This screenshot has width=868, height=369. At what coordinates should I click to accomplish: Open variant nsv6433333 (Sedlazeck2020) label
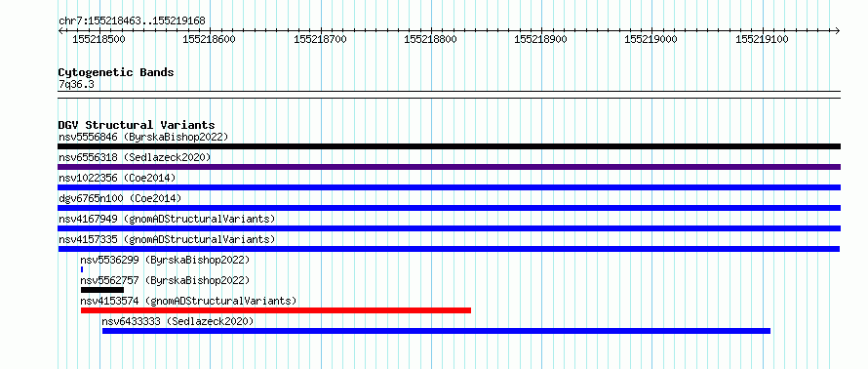pyautogui.click(x=178, y=321)
